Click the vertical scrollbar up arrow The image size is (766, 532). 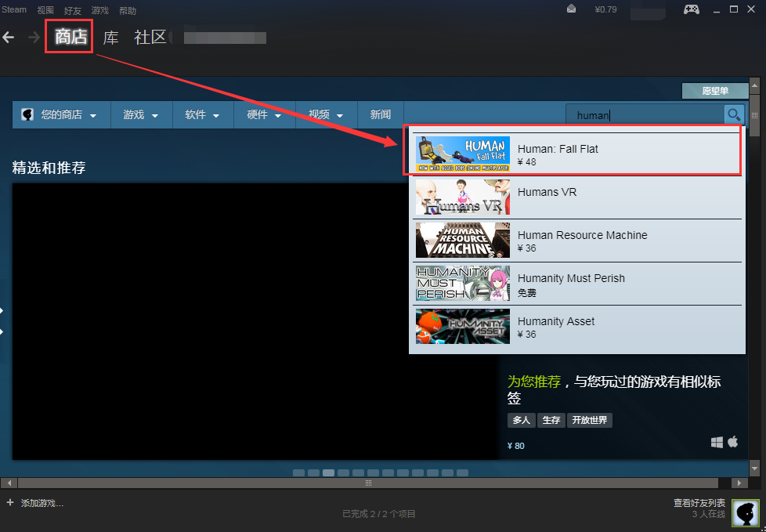754,86
